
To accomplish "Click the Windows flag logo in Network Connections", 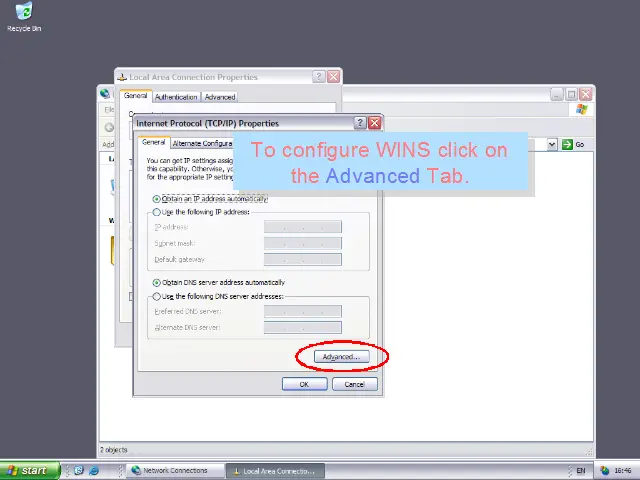I will point(581,109).
